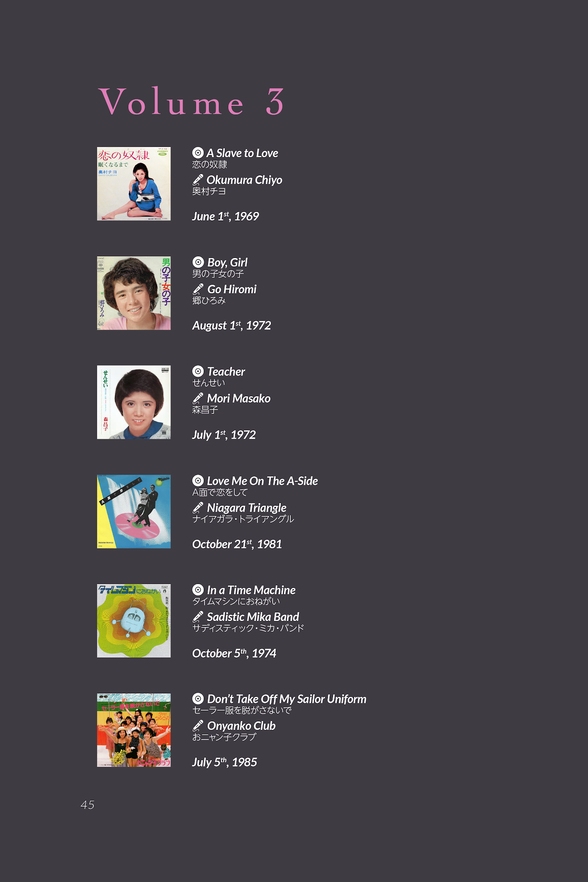Click the pen icon next to Niagara Triangle

pos(198,507)
